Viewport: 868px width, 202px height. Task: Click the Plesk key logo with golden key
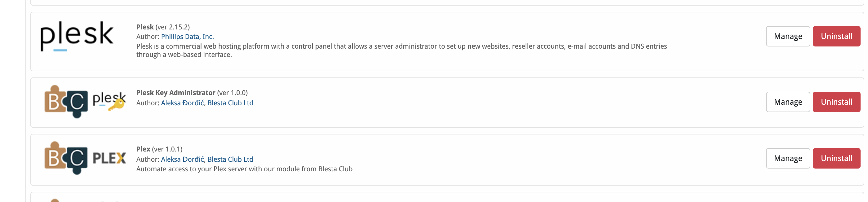[109, 101]
